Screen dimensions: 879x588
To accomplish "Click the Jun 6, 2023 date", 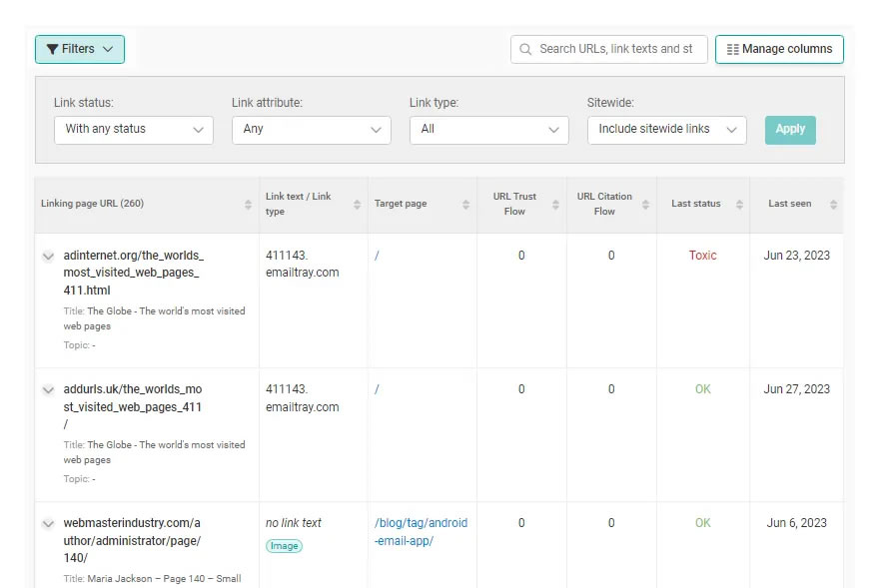I will [x=797, y=523].
